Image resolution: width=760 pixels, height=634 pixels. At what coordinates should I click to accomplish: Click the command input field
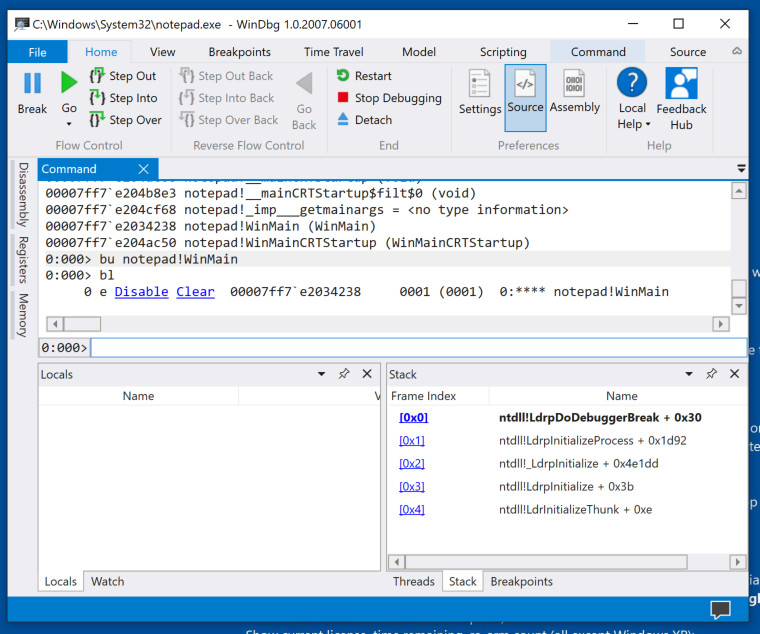coord(418,348)
